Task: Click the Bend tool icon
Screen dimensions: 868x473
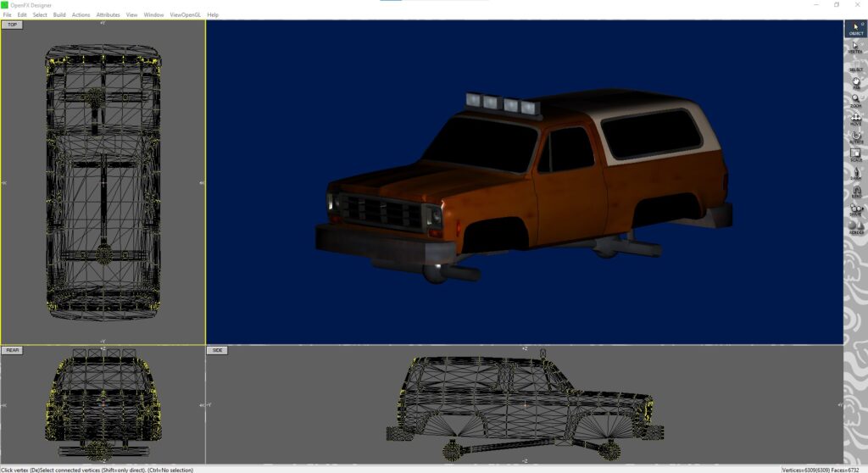Action: point(855,192)
